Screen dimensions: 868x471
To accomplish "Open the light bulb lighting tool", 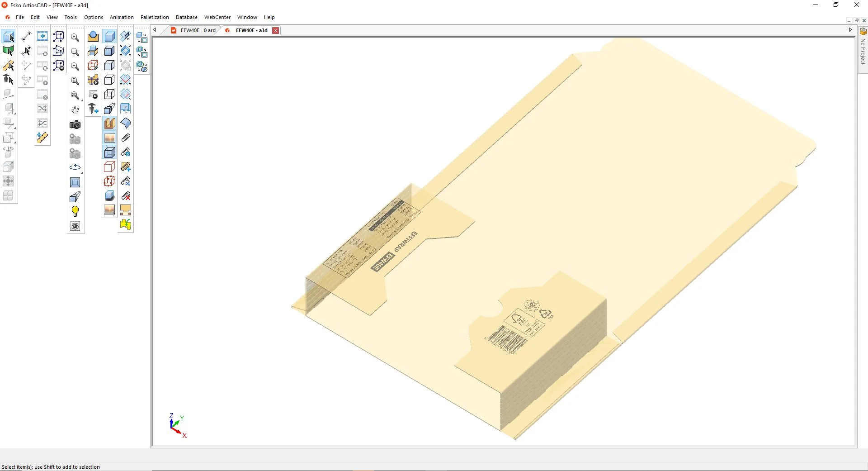I will [75, 211].
